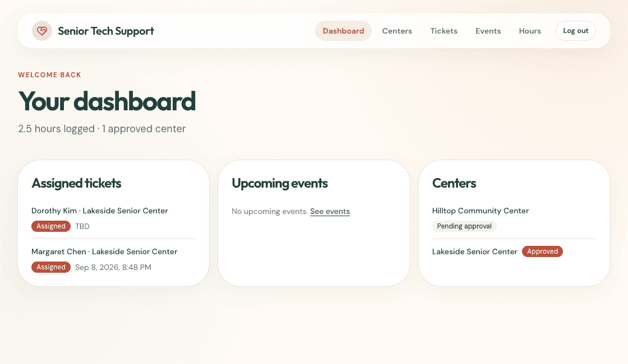Click the Assigned tickets heading
The height and width of the screenshot is (364, 628).
coord(76,183)
